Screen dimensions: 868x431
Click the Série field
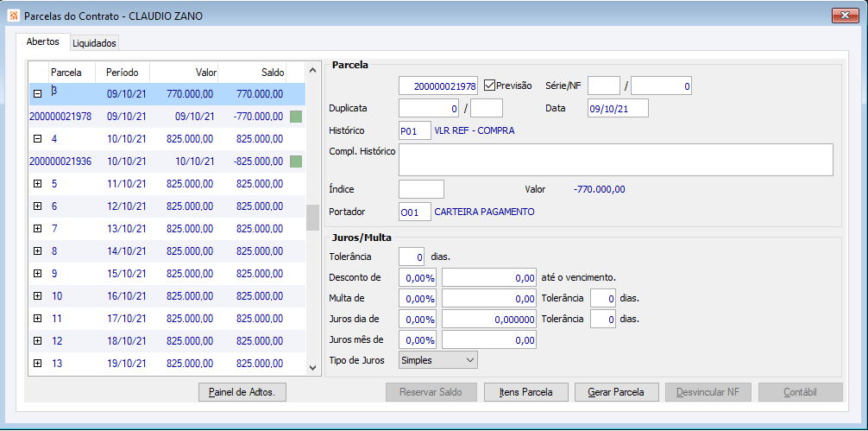pyautogui.click(x=604, y=86)
